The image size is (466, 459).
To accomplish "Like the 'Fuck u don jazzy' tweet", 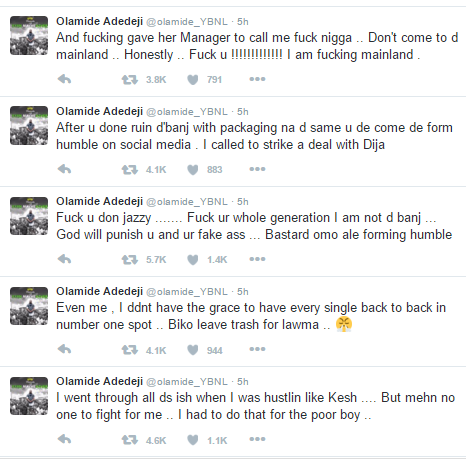I will pos(193,260).
